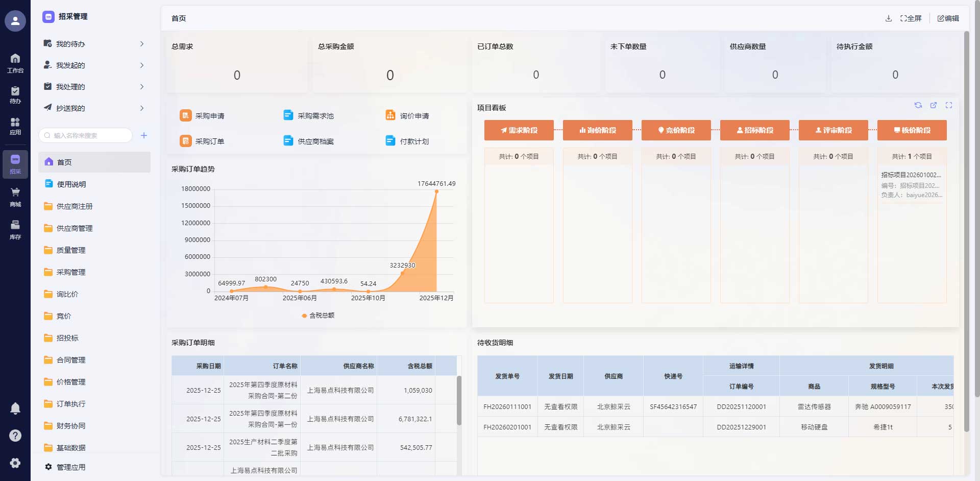Open 项目看板 in external link icon

click(x=934, y=105)
